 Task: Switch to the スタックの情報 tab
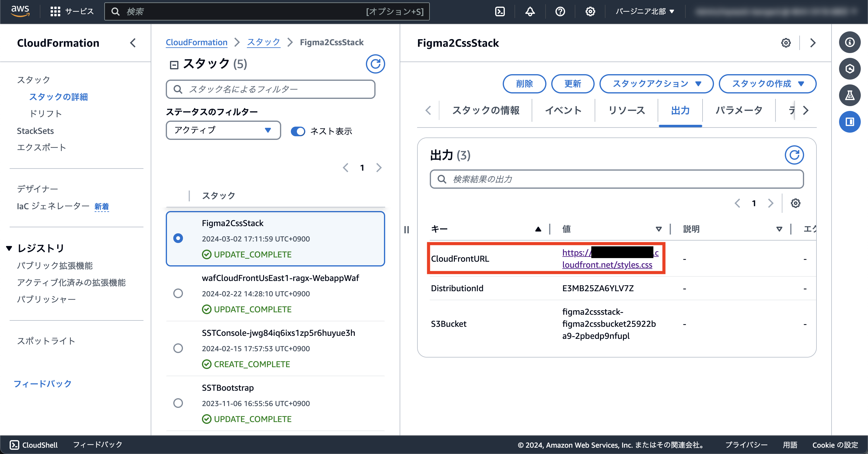[x=486, y=111]
